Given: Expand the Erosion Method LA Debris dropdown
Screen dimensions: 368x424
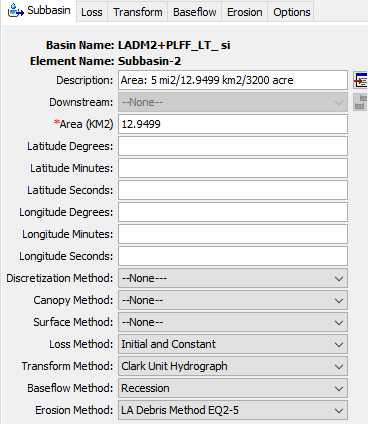Looking at the screenshot, I should coord(233,410).
